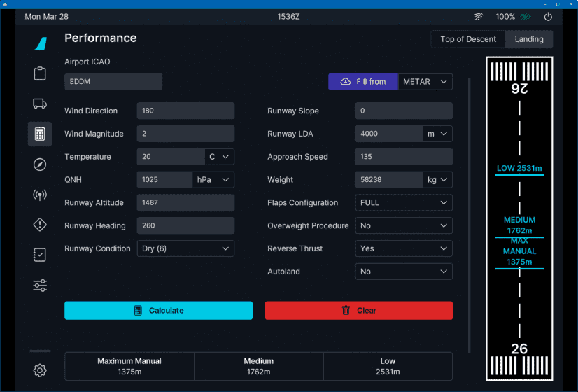This screenshot has width=578, height=392.
Task: Click the Airport ICAO input field
Action: click(113, 82)
